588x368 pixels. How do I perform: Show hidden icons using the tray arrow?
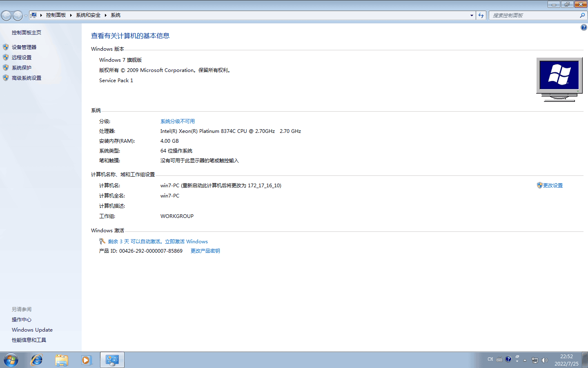525,360
